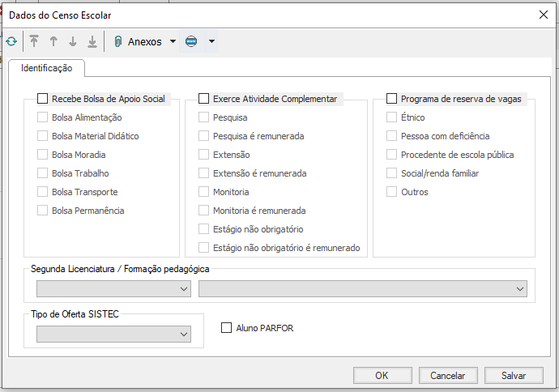The height and width of the screenshot is (392, 559).
Task: Click the Anexos paperclip icon
Action: point(118,41)
